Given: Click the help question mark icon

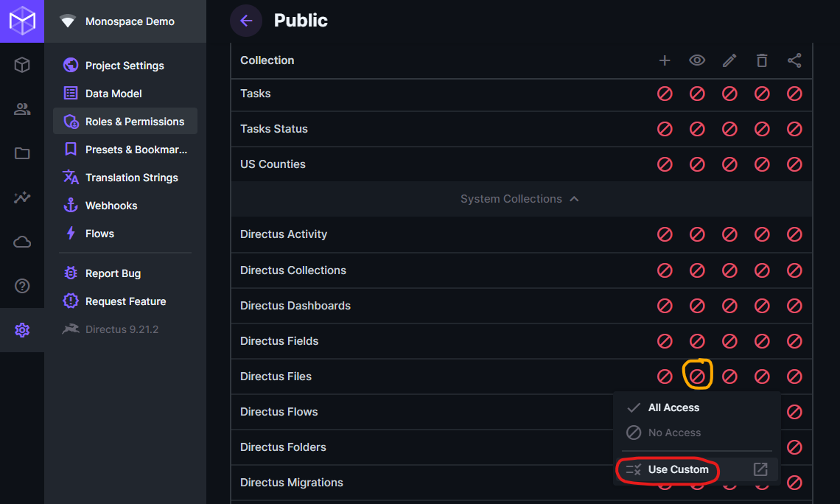Looking at the screenshot, I should (x=22, y=286).
